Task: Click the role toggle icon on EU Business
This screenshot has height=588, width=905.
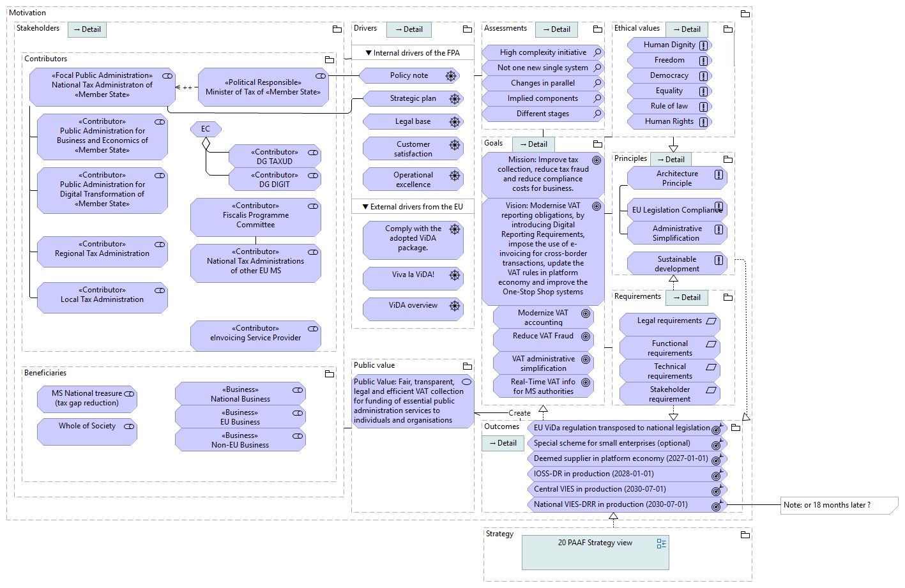Action: [298, 413]
